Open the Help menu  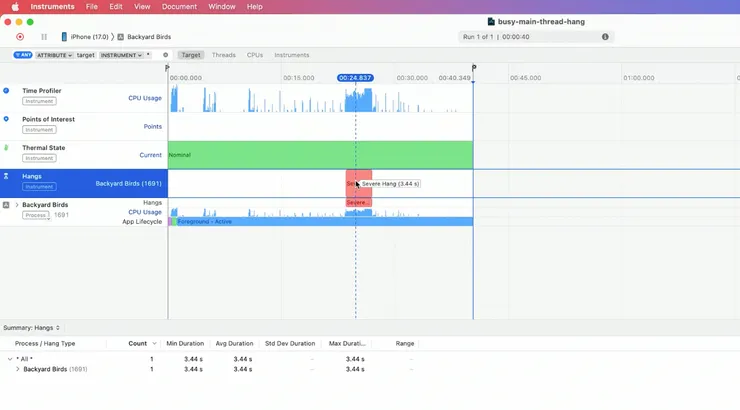tap(254, 7)
